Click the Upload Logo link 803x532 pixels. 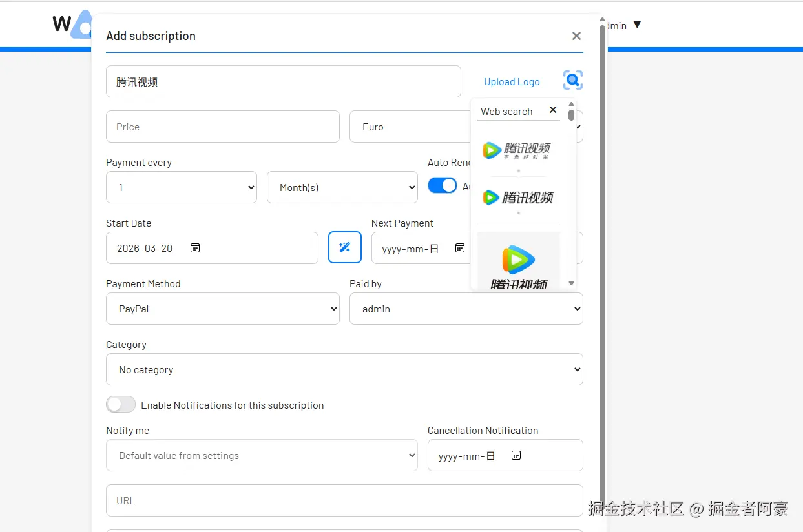pos(512,81)
